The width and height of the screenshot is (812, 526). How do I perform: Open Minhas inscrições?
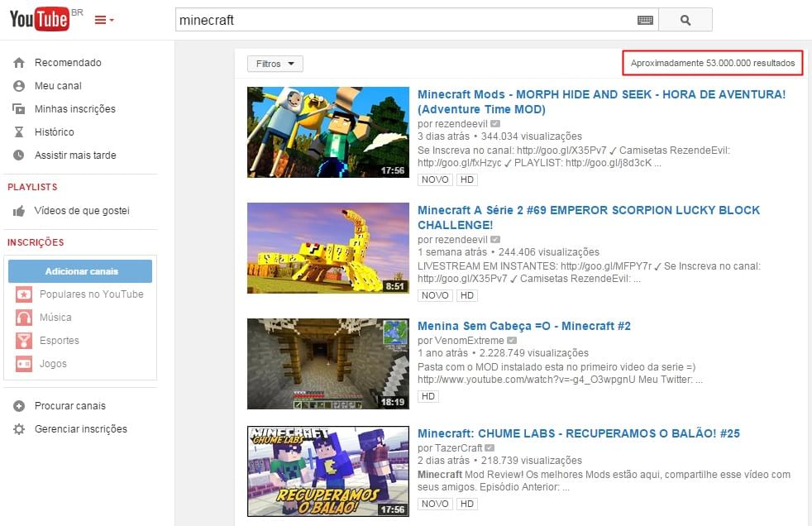click(x=75, y=109)
